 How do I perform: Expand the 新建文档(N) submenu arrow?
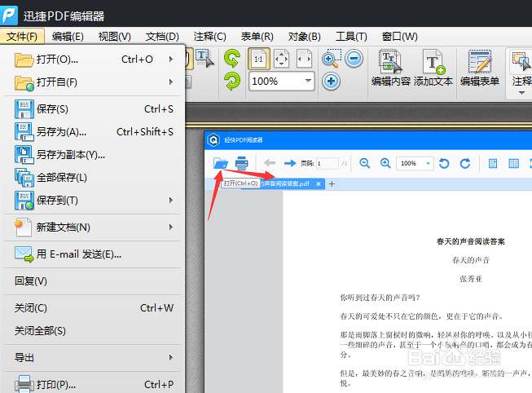click(171, 227)
